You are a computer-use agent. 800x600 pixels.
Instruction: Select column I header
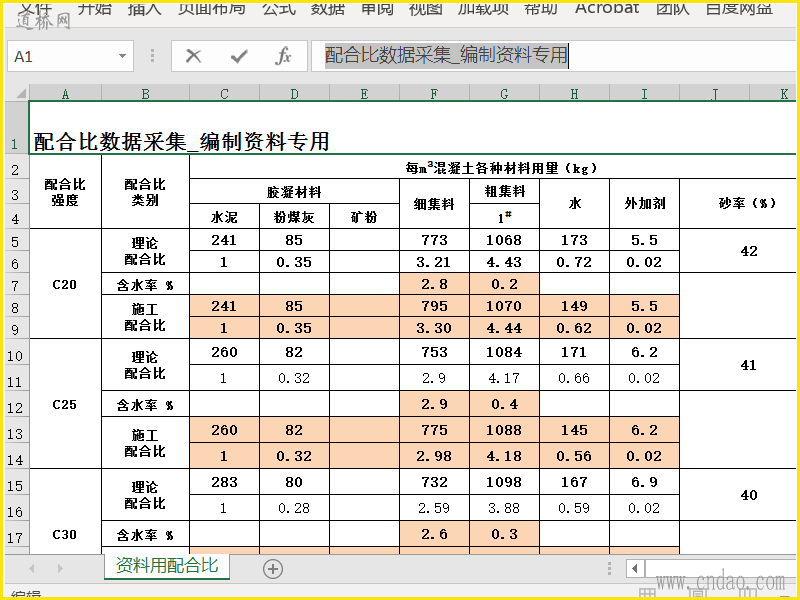(644, 93)
